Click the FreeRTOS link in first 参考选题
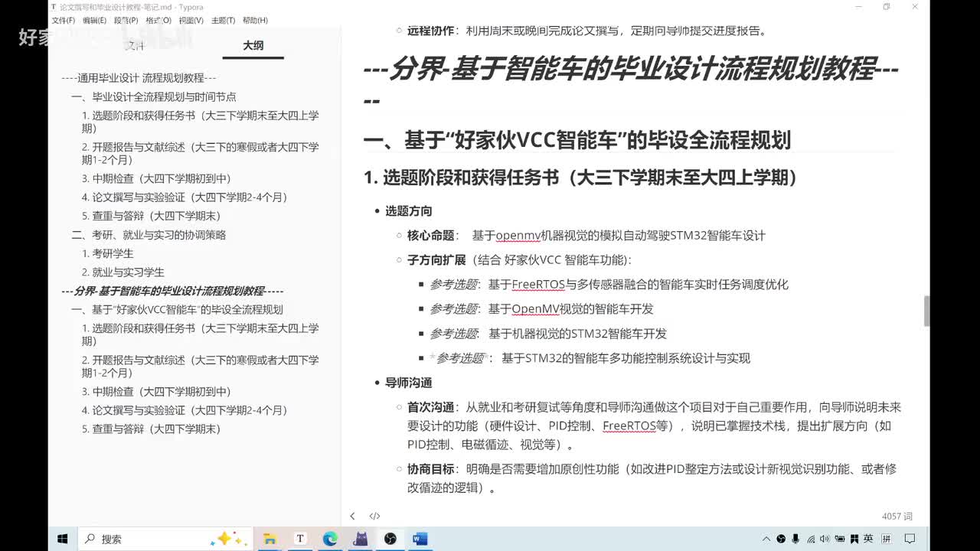 [x=538, y=285]
